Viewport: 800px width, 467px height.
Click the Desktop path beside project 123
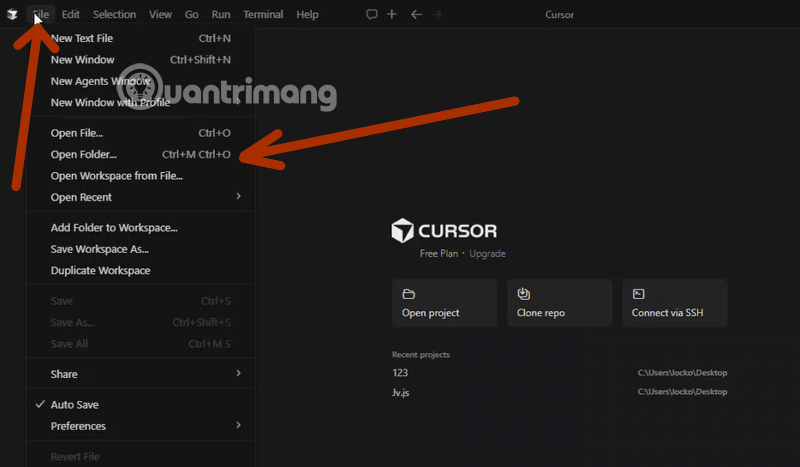click(x=682, y=373)
